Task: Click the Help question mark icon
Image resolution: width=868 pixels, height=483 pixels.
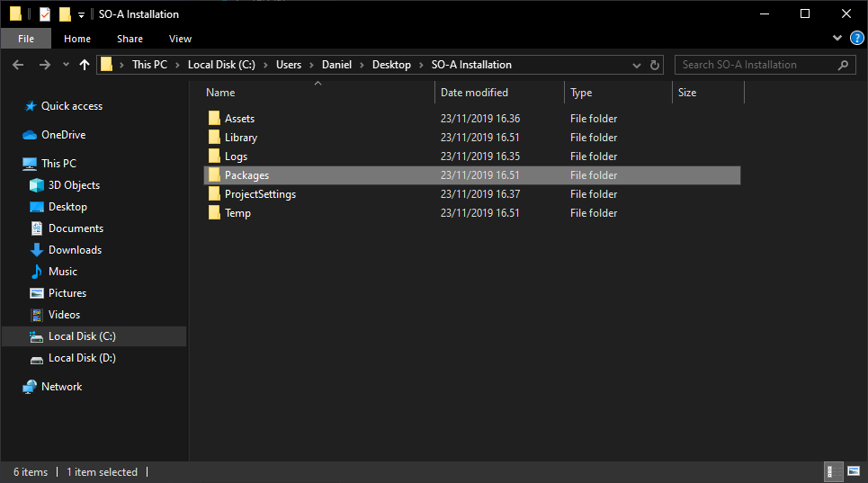Action: click(x=857, y=38)
